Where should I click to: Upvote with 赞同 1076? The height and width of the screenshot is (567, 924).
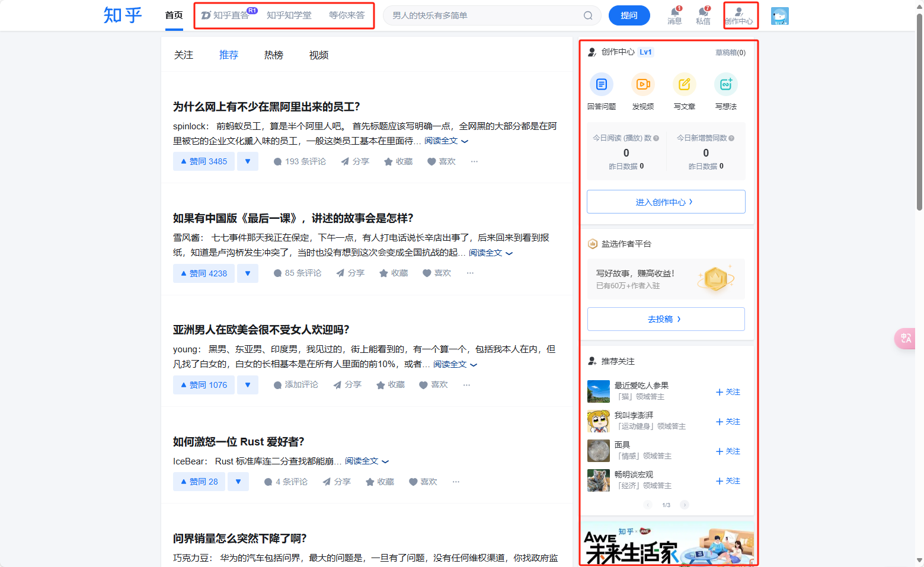coord(204,384)
